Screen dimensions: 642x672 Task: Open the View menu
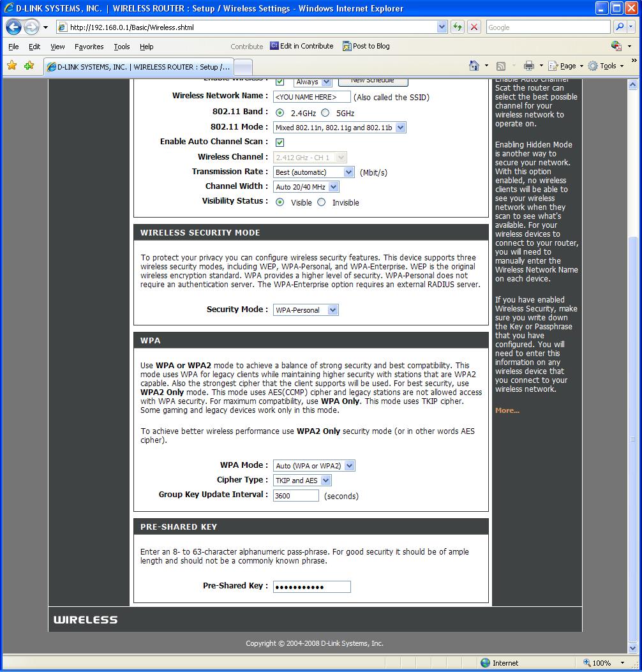[x=57, y=47]
